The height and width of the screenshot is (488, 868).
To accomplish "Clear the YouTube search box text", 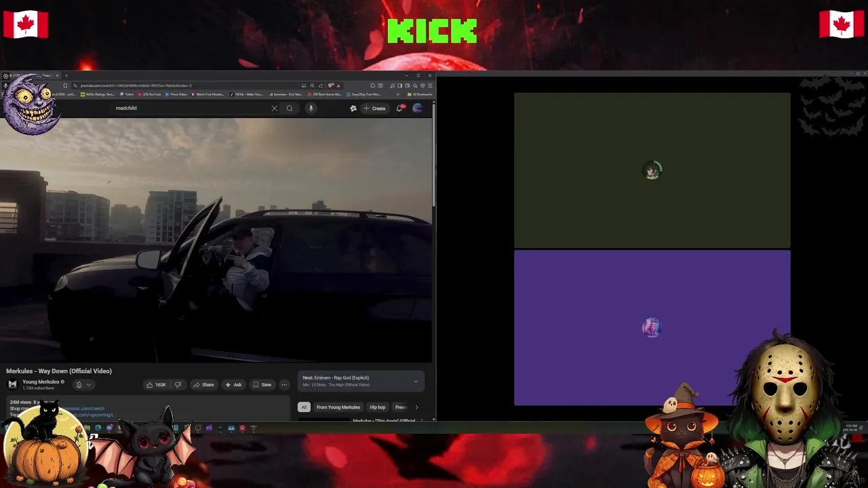I will (274, 108).
